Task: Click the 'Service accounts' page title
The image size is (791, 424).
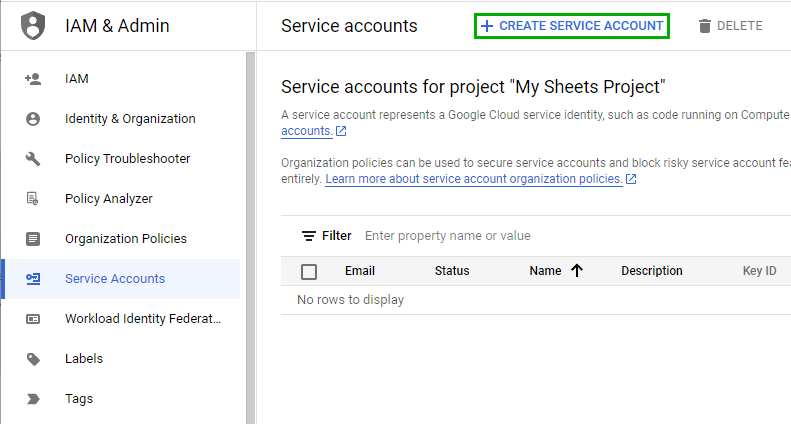Action: point(349,26)
